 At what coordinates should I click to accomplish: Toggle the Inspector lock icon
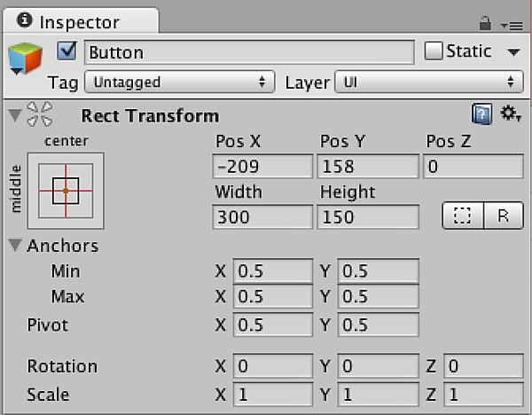click(485, 23)
